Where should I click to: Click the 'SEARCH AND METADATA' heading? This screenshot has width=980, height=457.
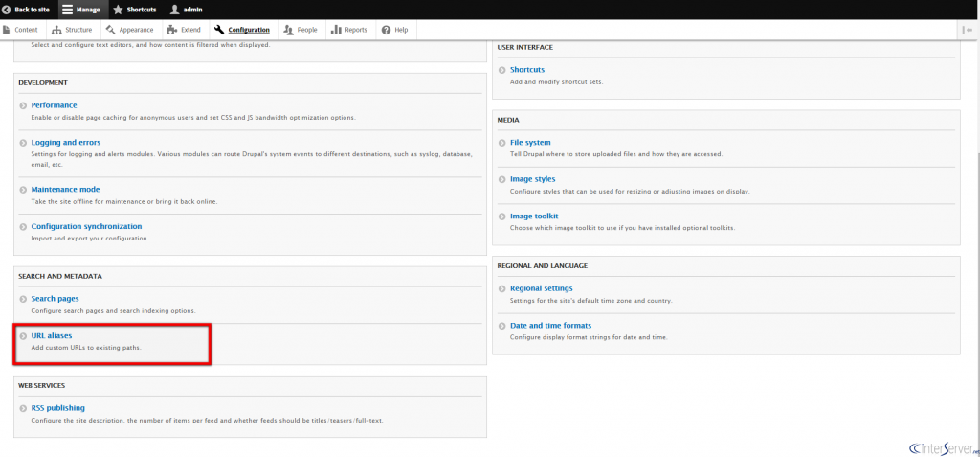click(60, 276)
